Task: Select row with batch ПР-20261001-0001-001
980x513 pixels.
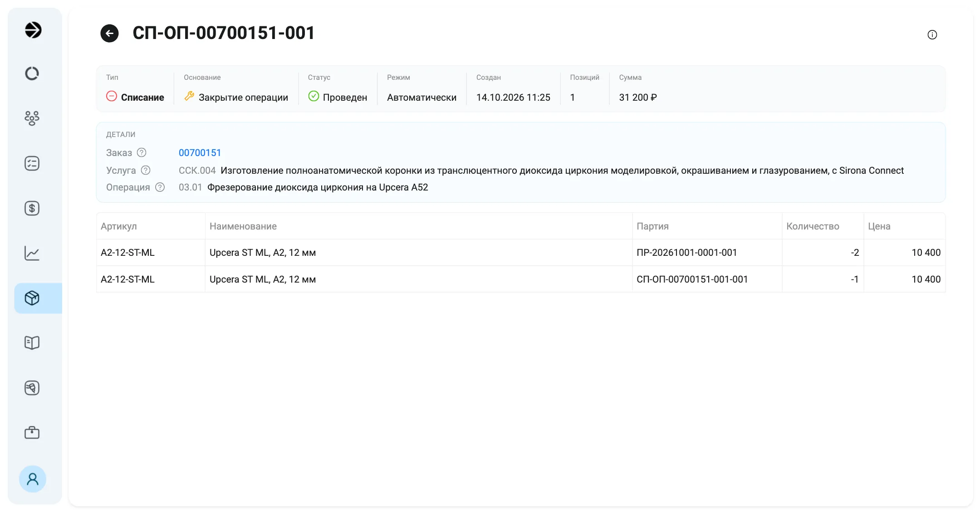Action: coord(521,253)
